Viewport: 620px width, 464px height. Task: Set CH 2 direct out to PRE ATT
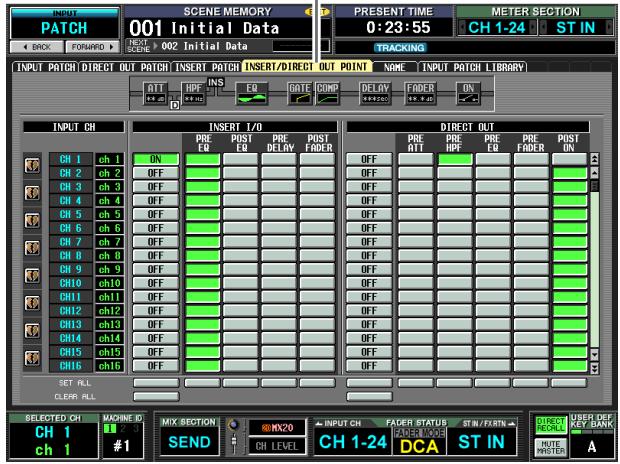tap(415, 173)
